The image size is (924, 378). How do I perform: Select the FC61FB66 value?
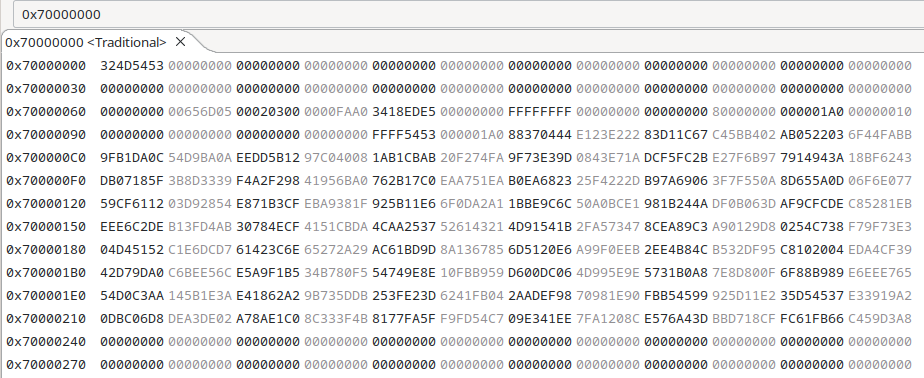(x=812, y=318)
